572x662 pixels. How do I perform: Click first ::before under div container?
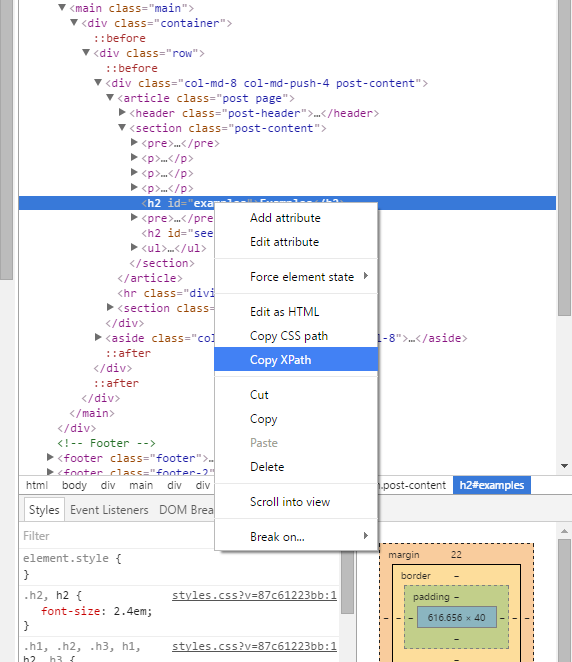[119, 38]
